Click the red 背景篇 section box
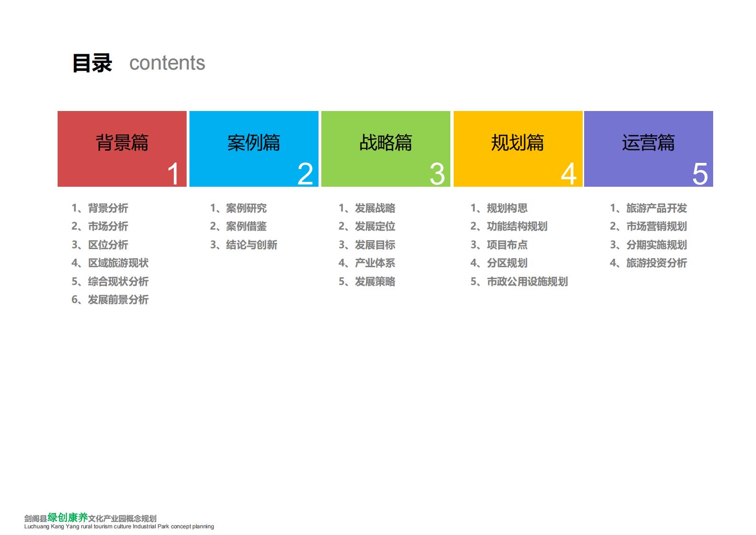The width and height of the screenshot is (756, 535). pyautogui.click(x=122, y=149)
